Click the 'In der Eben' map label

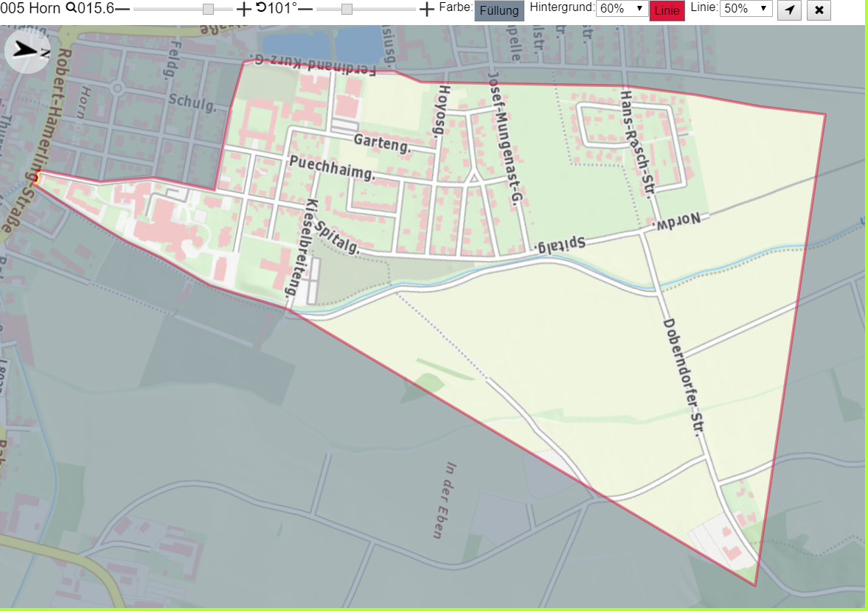(x=445, y=500)
